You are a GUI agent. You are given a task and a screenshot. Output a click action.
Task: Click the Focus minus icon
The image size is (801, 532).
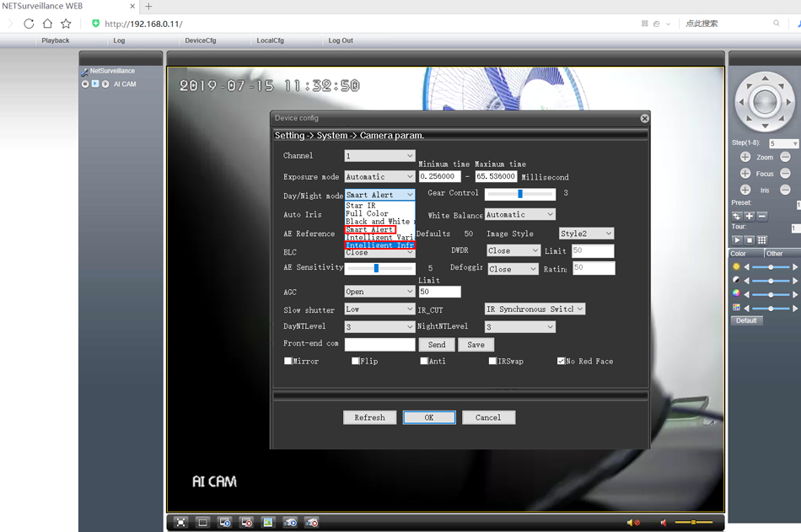click(x=785, y=174)
